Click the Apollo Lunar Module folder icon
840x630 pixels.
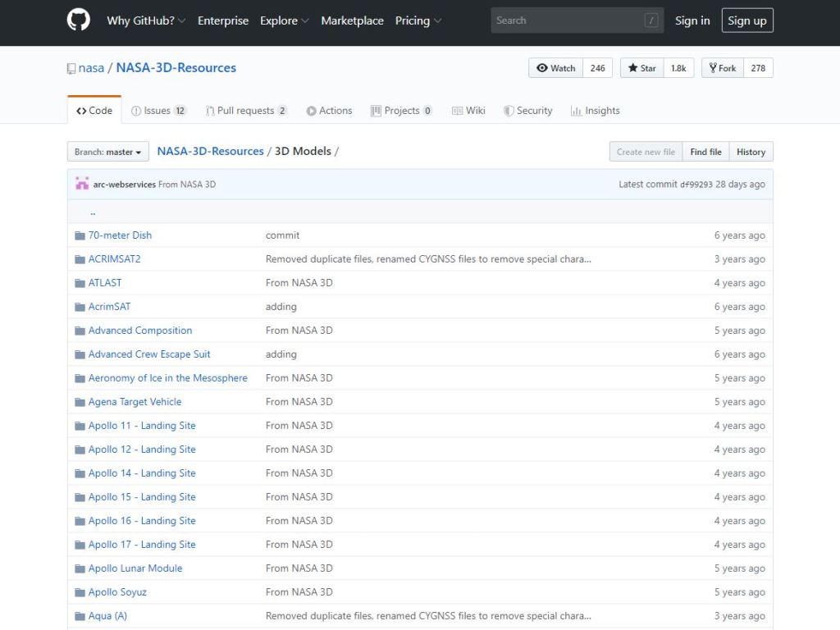pyautogui.click(x=80, y=568)
